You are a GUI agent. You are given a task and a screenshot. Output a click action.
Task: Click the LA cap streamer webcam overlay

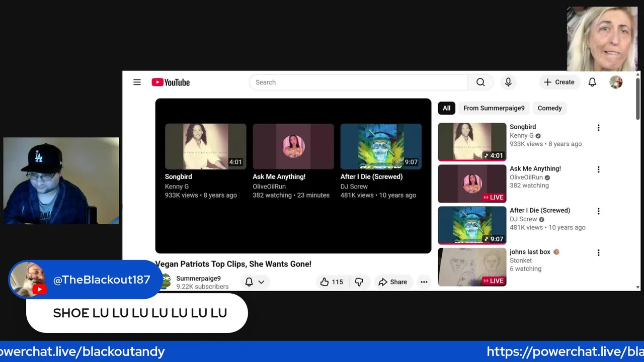pyautogui.click(x=61, y=181)
